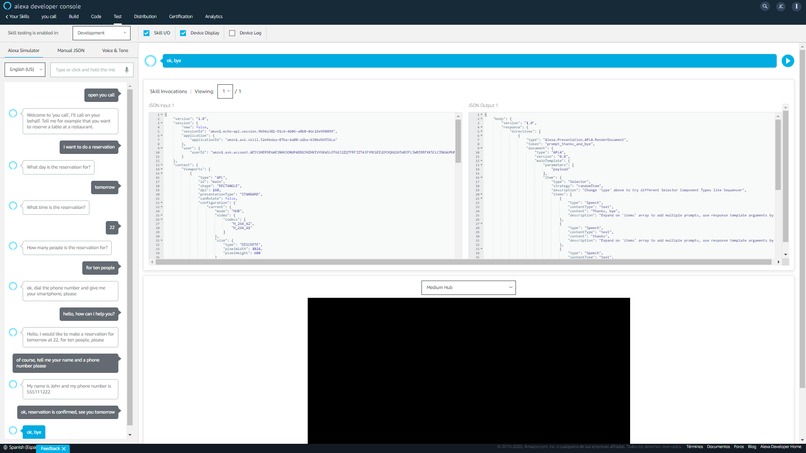The height and width of the screenshot is (453, 806).
Task: Click the horizontal scrollbar under JSON panels
Action: click(x=463, y=262)
